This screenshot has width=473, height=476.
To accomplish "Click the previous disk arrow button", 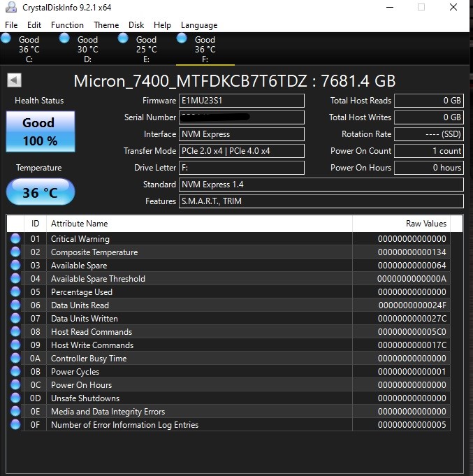I will pos(14,80).
